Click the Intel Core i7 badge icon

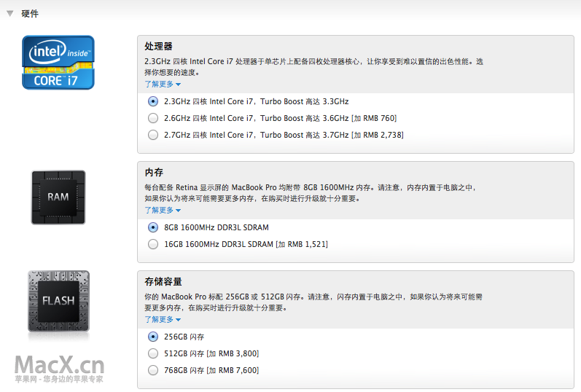(x=58, y=62)
